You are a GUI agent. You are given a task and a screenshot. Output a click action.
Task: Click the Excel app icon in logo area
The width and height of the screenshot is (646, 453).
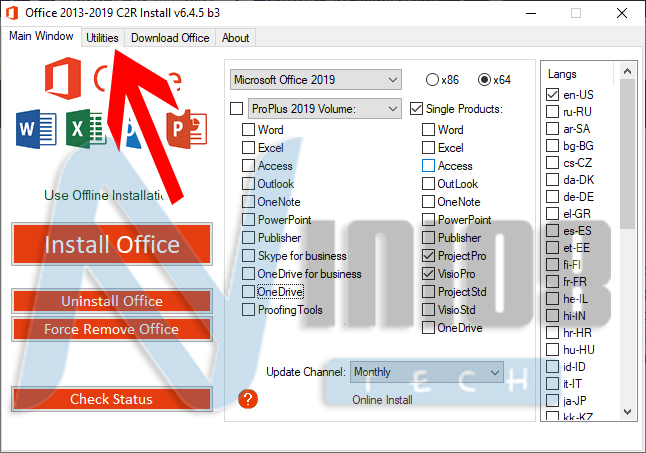tap(86, 129)
